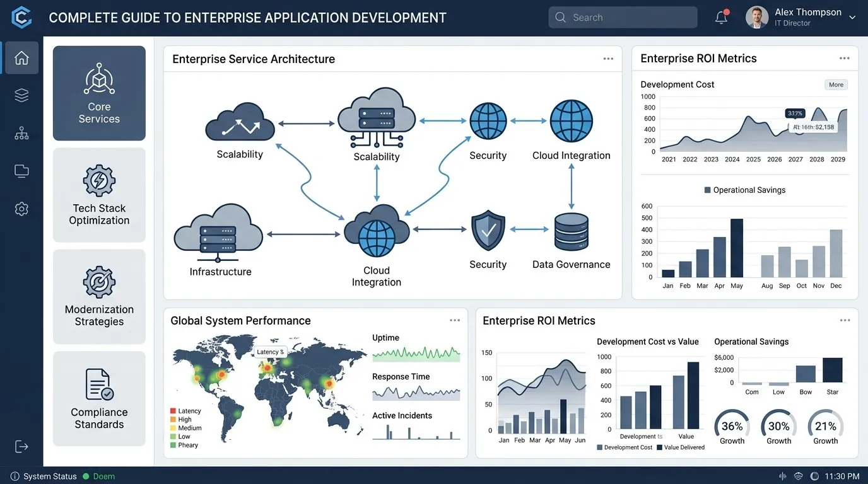Image resolution: width=868 pixels, height=484 pixels.
Task: Open the layers stack icon in the sidebar
Action: [21, 95]
